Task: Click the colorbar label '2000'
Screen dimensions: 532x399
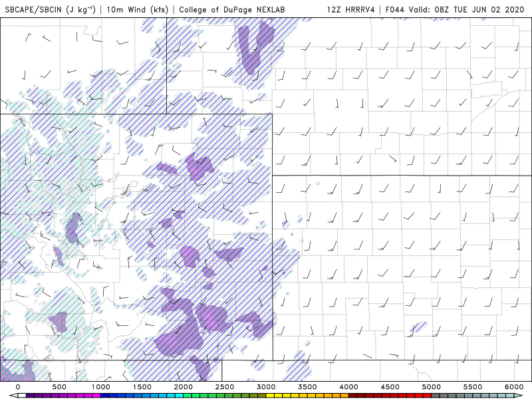Action: pyautogui.click(x=184, y=387)
